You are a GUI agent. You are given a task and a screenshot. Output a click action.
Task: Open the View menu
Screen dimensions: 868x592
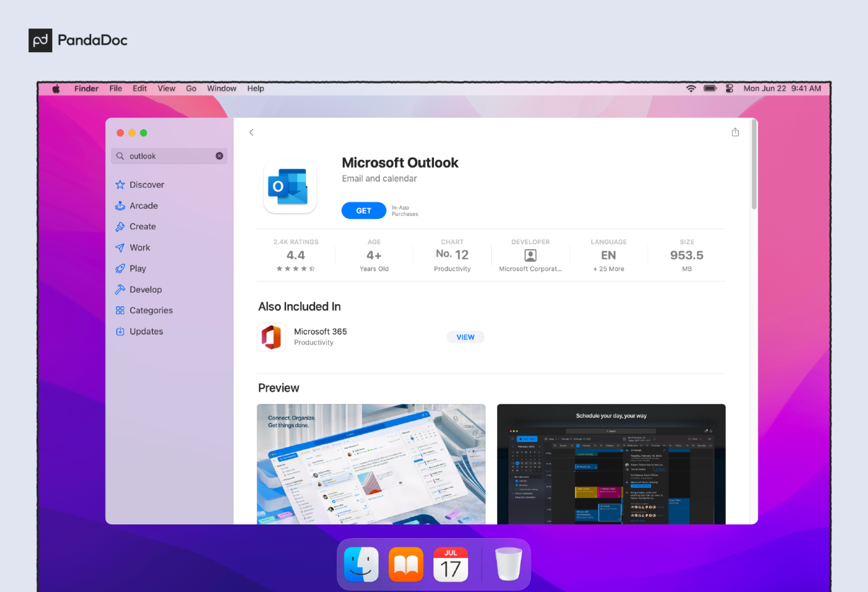click(166, 89)
